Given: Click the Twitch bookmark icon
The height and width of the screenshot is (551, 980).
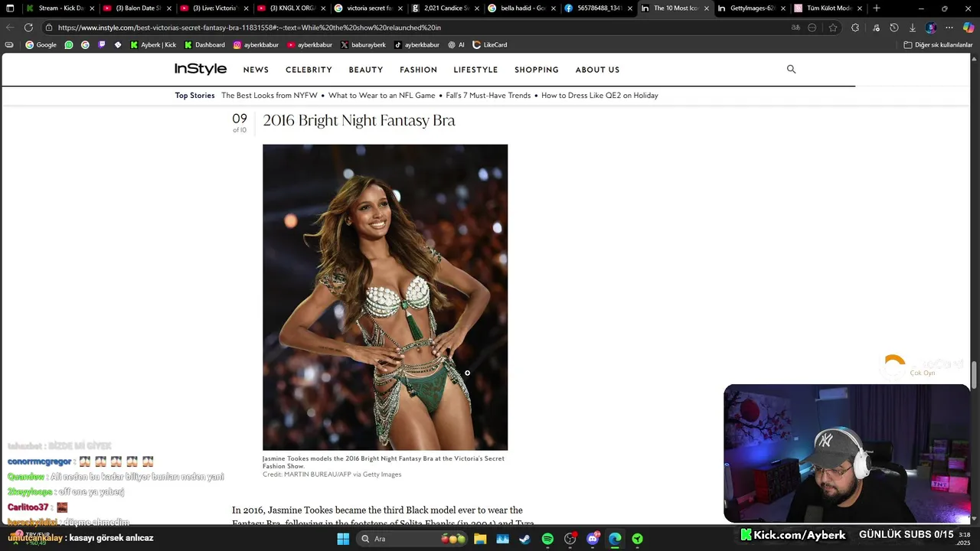Looking at the screenshot, I should pos(102,45).
